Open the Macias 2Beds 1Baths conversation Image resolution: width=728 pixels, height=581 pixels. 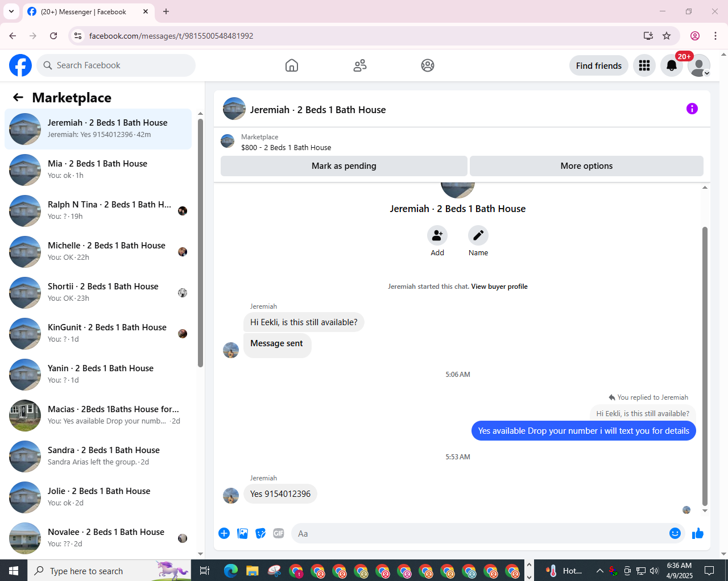pos(98,416)
